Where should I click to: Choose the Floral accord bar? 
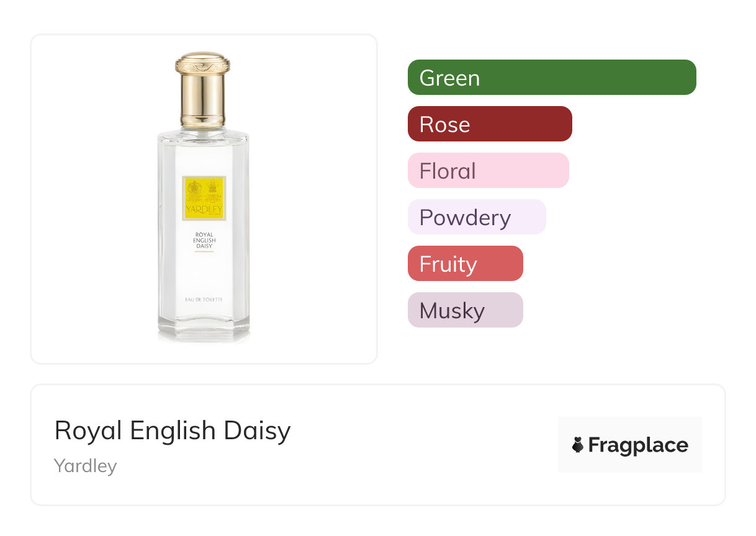[x=488, y=171]
